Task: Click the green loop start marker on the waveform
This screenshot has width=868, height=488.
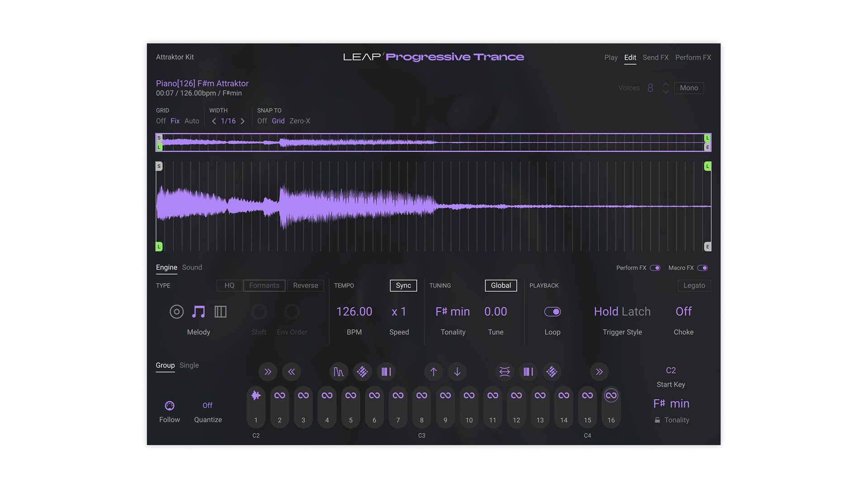Action: [159, 247]
